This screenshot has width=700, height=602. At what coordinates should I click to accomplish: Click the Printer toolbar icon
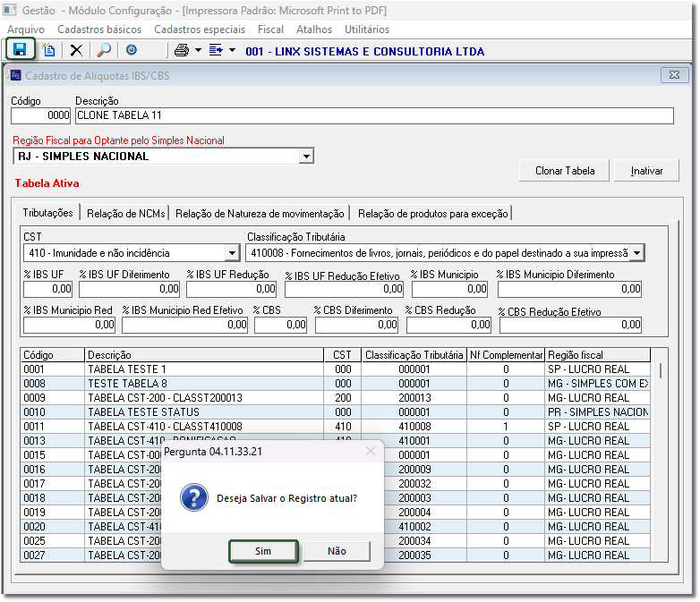point(182,50)
